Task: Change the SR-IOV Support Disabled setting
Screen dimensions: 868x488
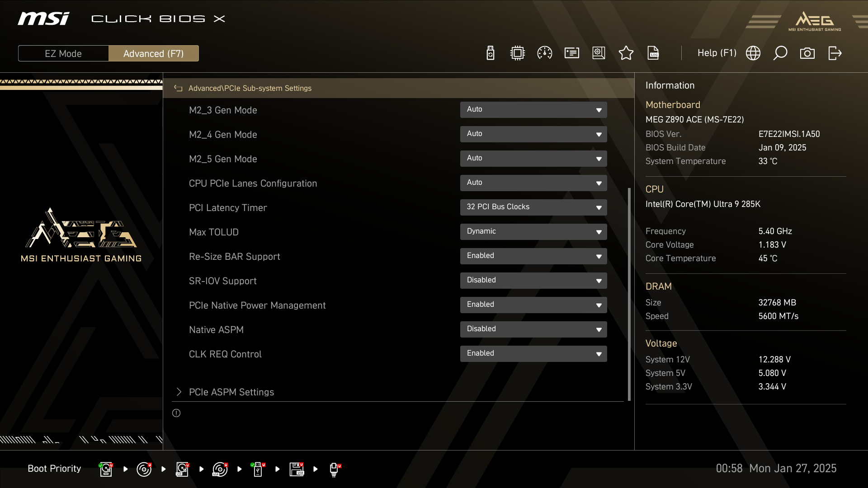Action: pos(533,281)
